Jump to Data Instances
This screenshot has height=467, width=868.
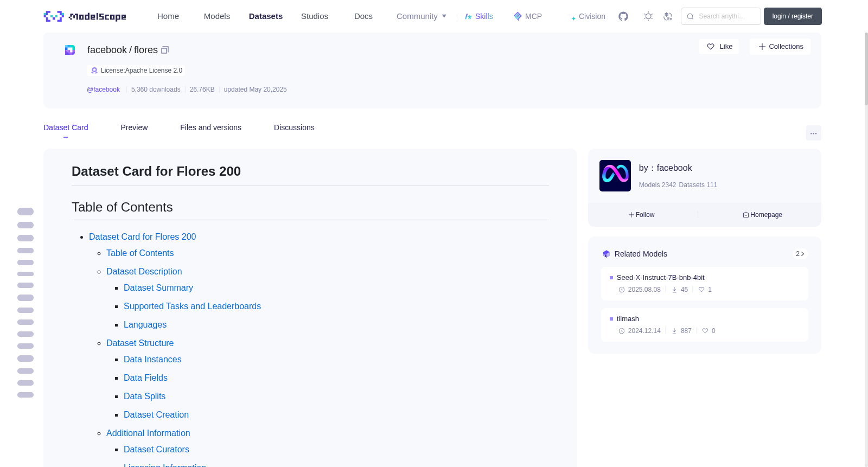pos(152,360)
